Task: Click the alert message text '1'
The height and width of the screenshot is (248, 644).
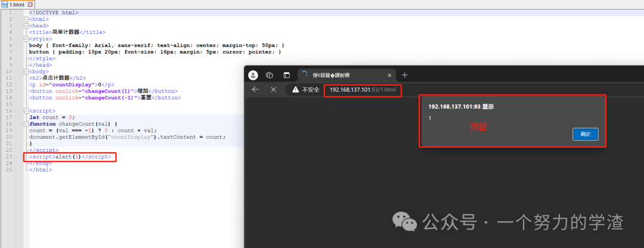Action: (x=429, y=118)
